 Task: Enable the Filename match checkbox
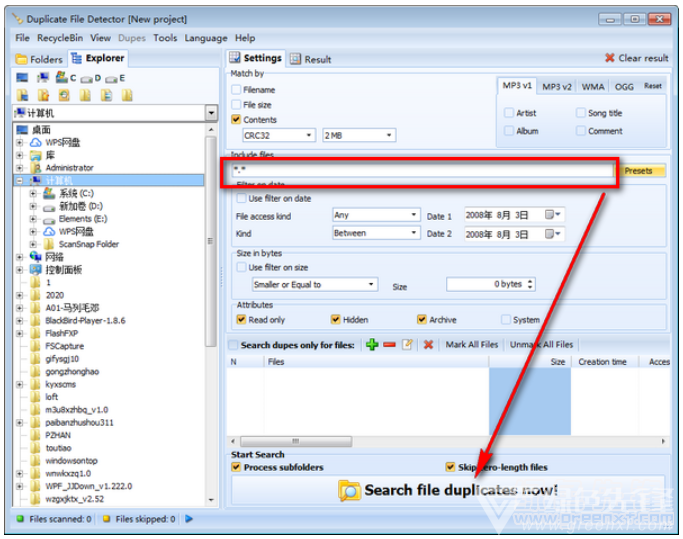pos(236,90)
